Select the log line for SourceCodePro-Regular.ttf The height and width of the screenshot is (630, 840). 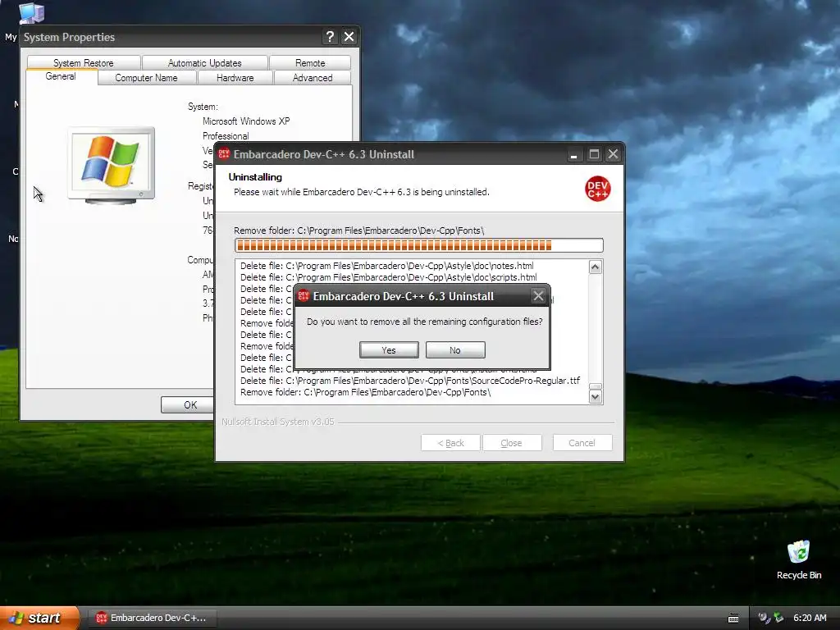click(410, 381)
